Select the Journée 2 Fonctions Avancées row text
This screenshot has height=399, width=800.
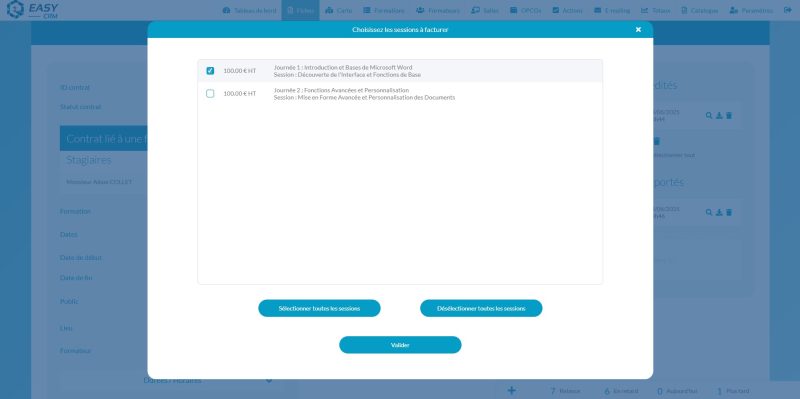click(341, 90)
